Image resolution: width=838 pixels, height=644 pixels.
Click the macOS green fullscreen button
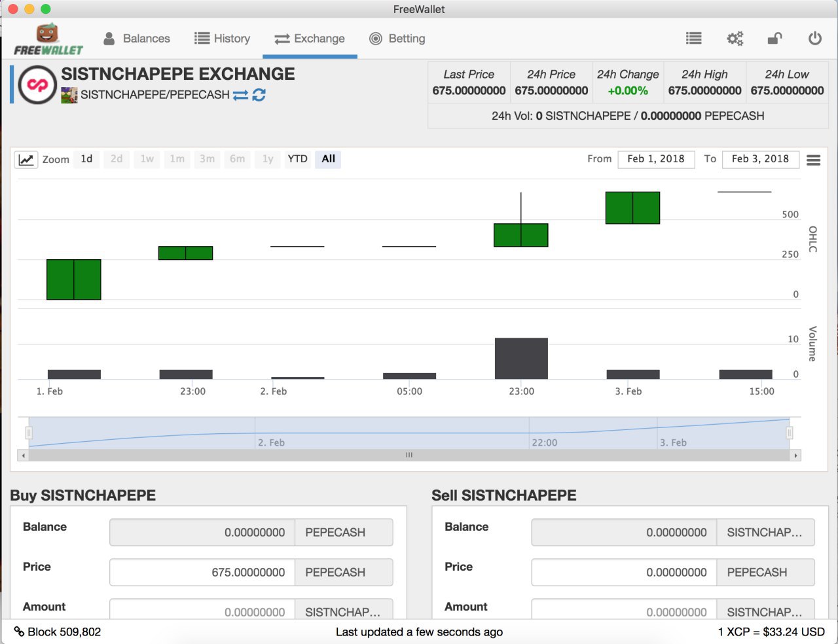[x=45, y=9]
